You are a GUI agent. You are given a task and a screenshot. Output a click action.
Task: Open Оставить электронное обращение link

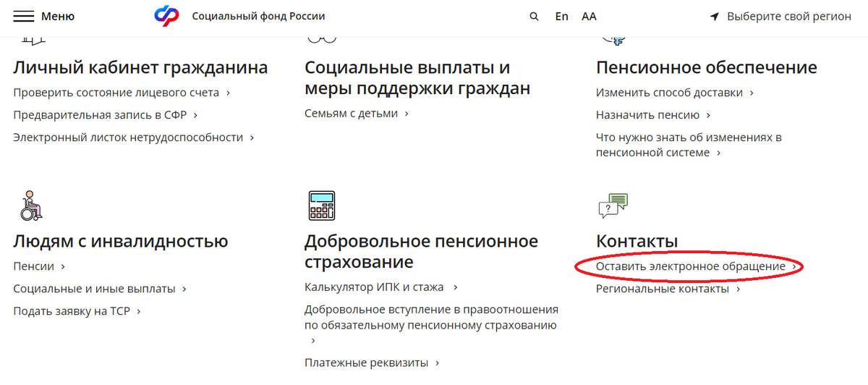coord(691,266)
